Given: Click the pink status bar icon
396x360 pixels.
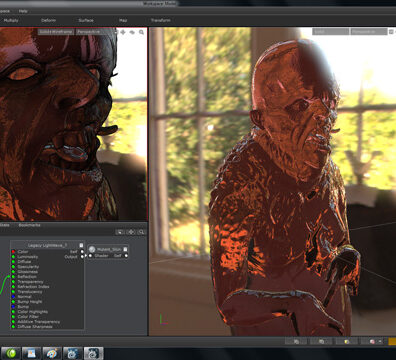Looking at the screenshot, I should point(372,341).
